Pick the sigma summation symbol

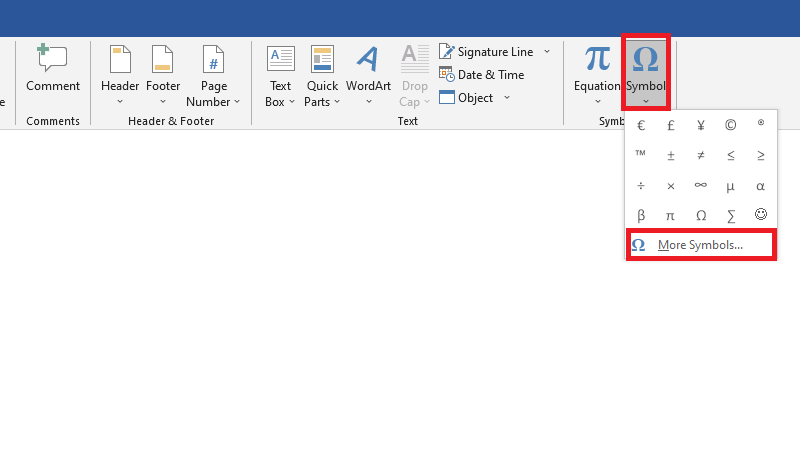(731, 215)
